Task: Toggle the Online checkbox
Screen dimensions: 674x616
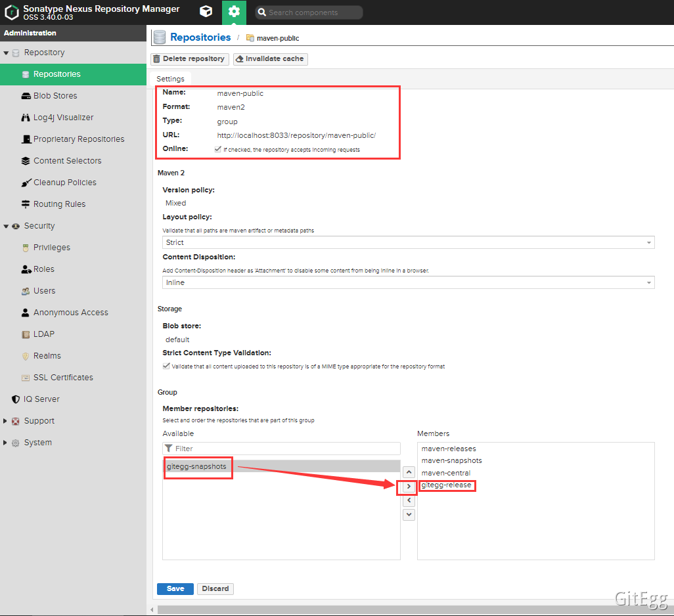Action: click(x=218, y=149)
